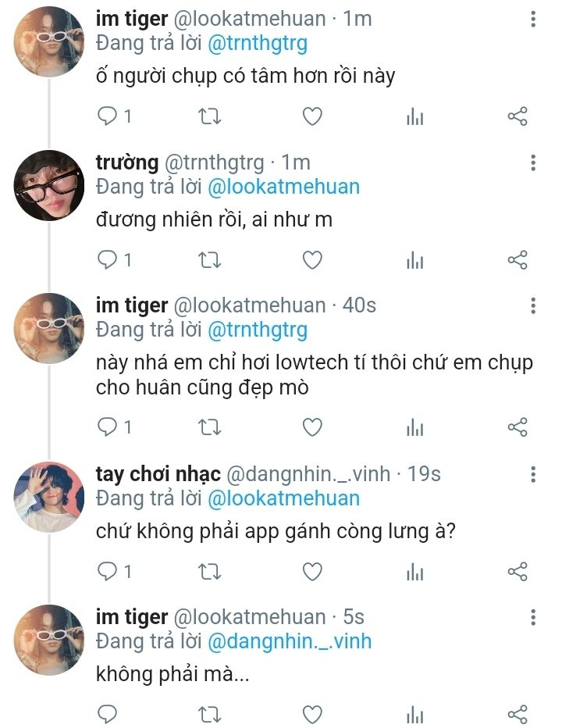Like tay chơi nhạc's reply about app
The image size is (562, 728).
coord(312,572)
